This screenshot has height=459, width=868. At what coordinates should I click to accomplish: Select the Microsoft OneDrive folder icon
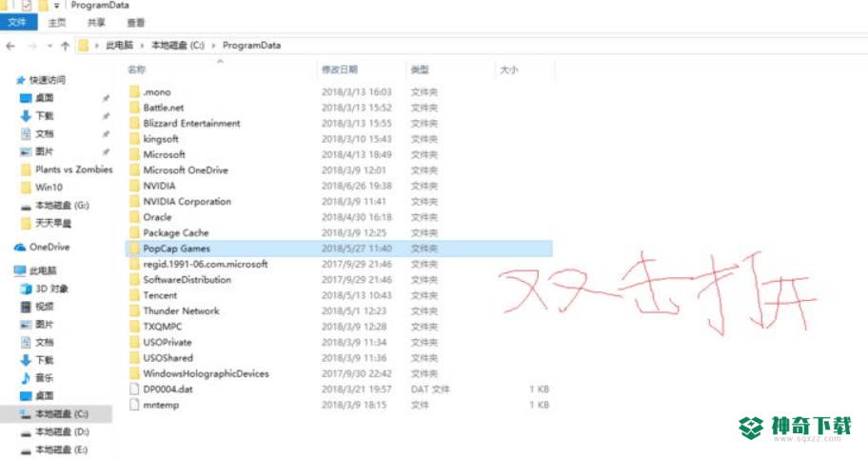pos(134,170)
